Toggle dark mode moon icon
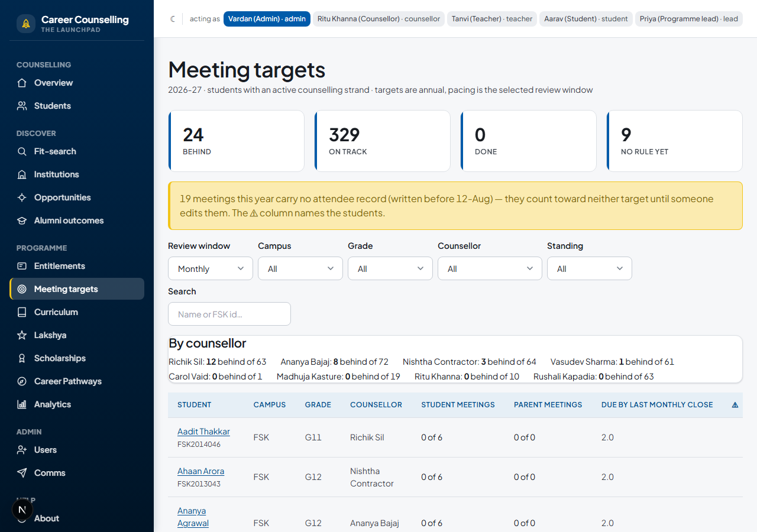 pyautogui.click(x=173, y=19)
